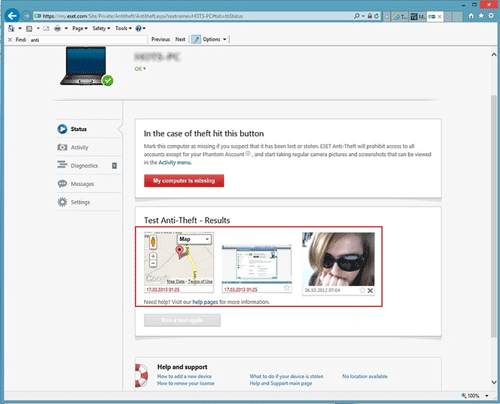
Task: Open How to renew your license
Action: tap(186, 383)
